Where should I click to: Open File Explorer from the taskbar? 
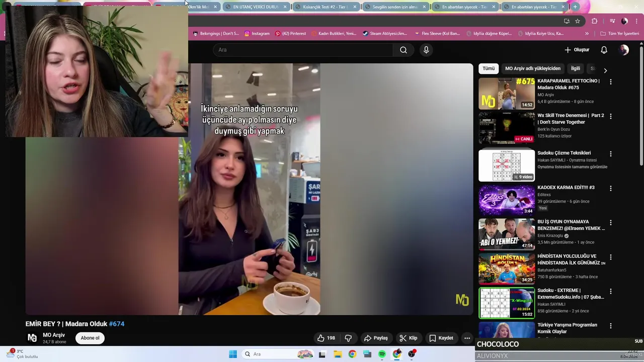(337, 354)
